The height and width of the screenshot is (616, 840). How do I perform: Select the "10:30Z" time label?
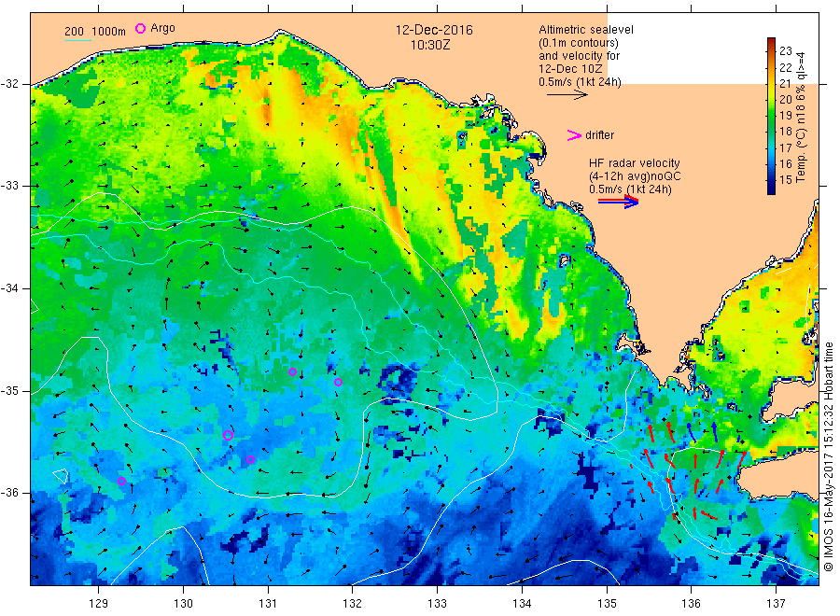[430, 45]
